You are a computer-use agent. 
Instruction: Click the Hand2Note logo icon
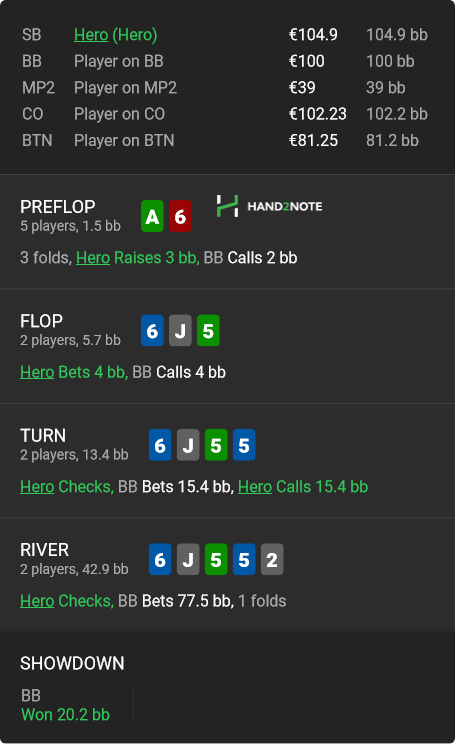point(227,206)
